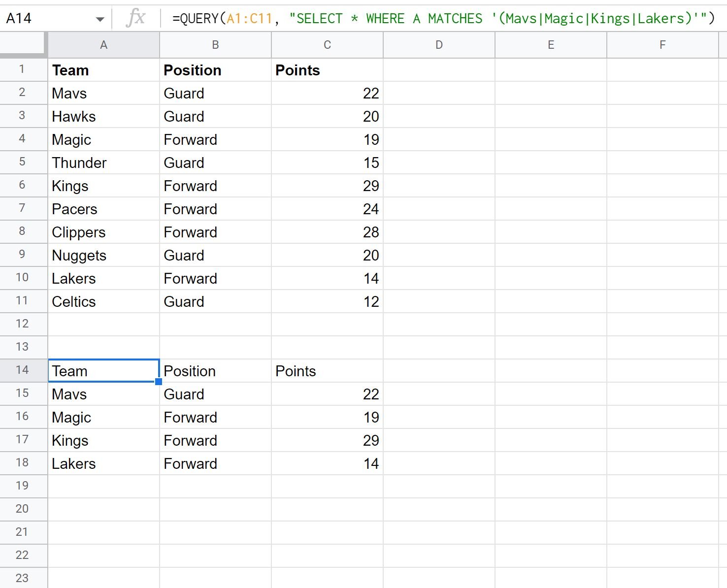Select column A header

pyautogui.click(x=103, y=45)
